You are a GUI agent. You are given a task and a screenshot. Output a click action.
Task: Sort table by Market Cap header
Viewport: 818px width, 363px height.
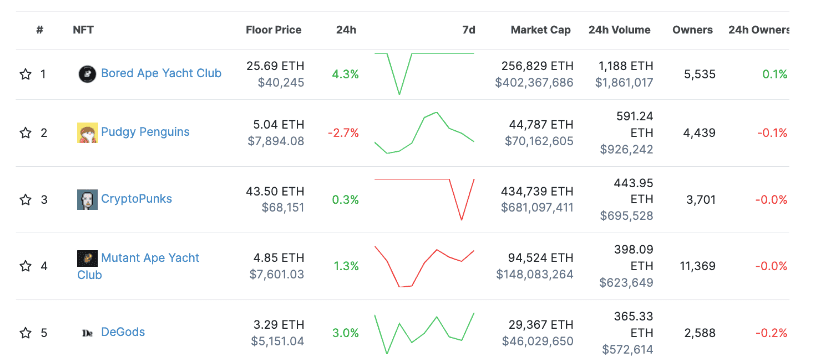pos(540,30)
